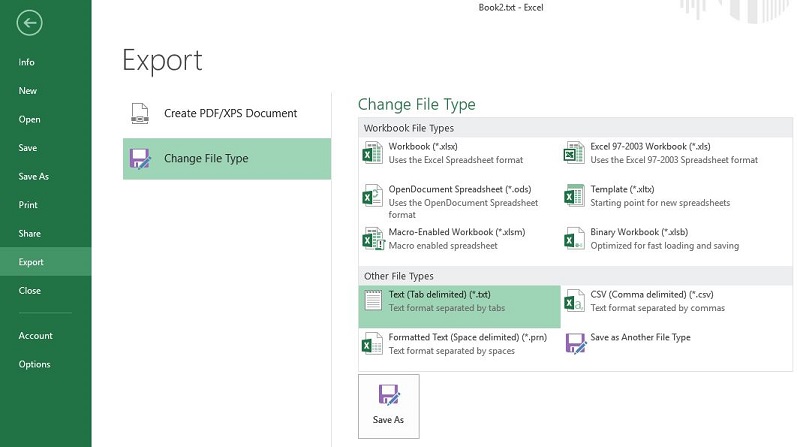Select the Export sidebar item
The width and height of the screenshot is (797, 447).
click(46, 262)
